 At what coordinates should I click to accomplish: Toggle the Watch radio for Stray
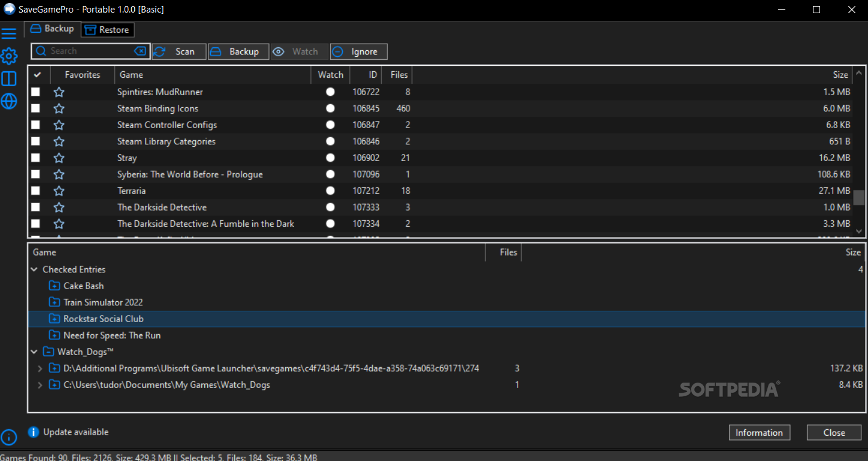pos(330,158)
